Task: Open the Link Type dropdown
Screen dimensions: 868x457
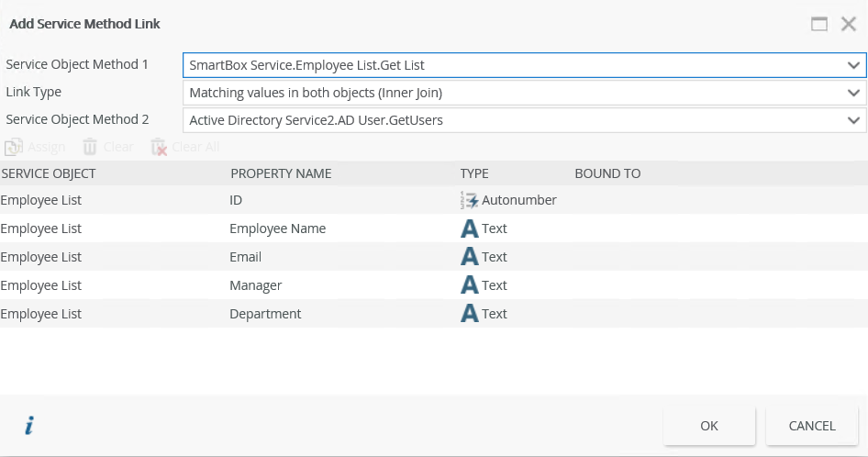Action: (853, 93)
